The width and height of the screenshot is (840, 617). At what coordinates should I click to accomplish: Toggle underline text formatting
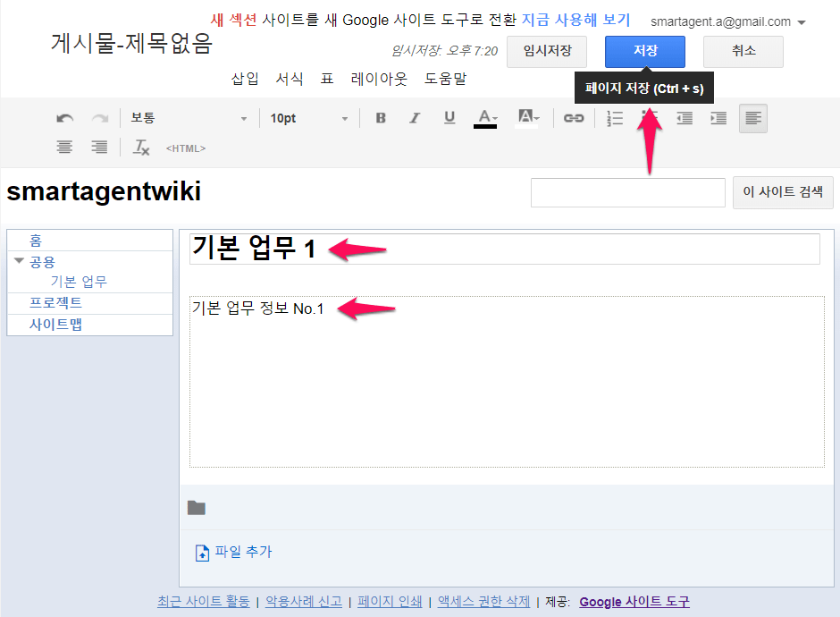tap(449, 118)
